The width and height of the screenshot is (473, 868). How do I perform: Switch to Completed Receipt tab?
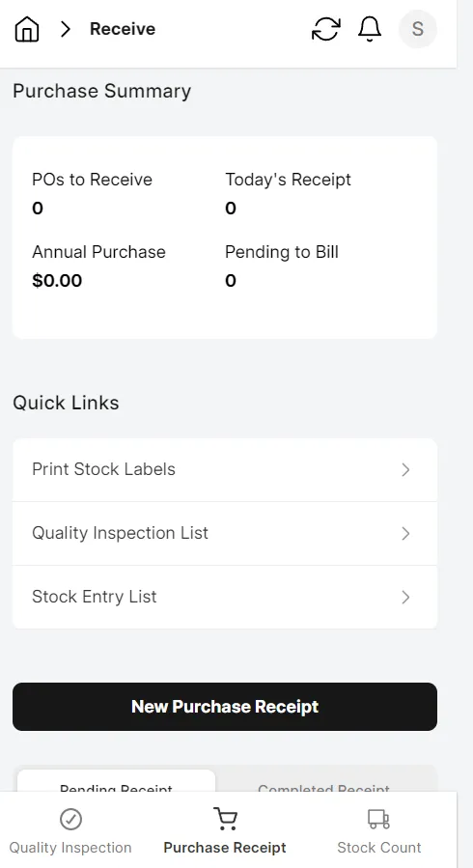(x=323, y=782)
